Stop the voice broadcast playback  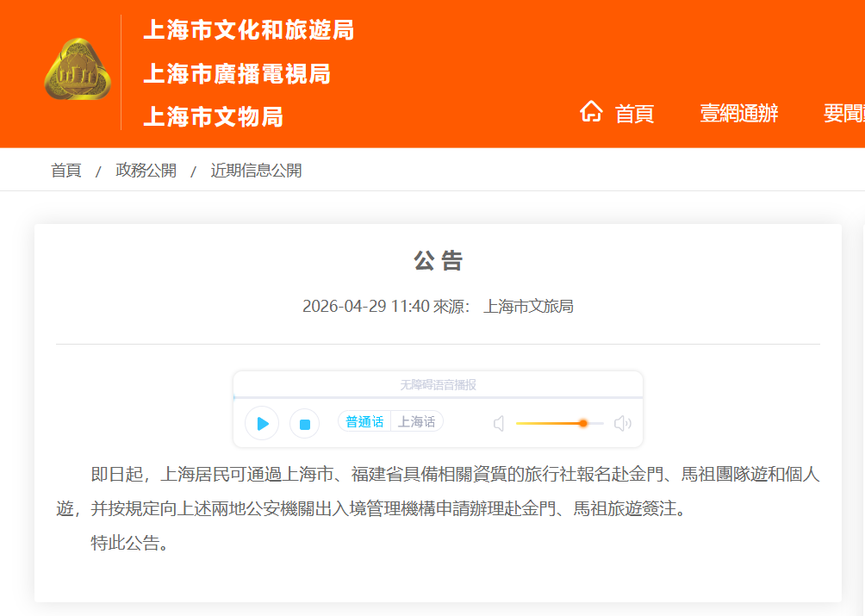tap(304, 423)
